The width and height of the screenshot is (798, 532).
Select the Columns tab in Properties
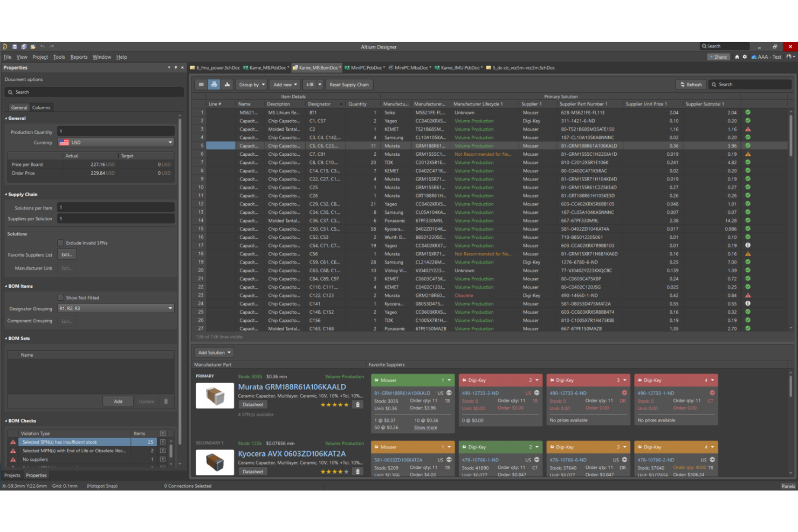41,107
